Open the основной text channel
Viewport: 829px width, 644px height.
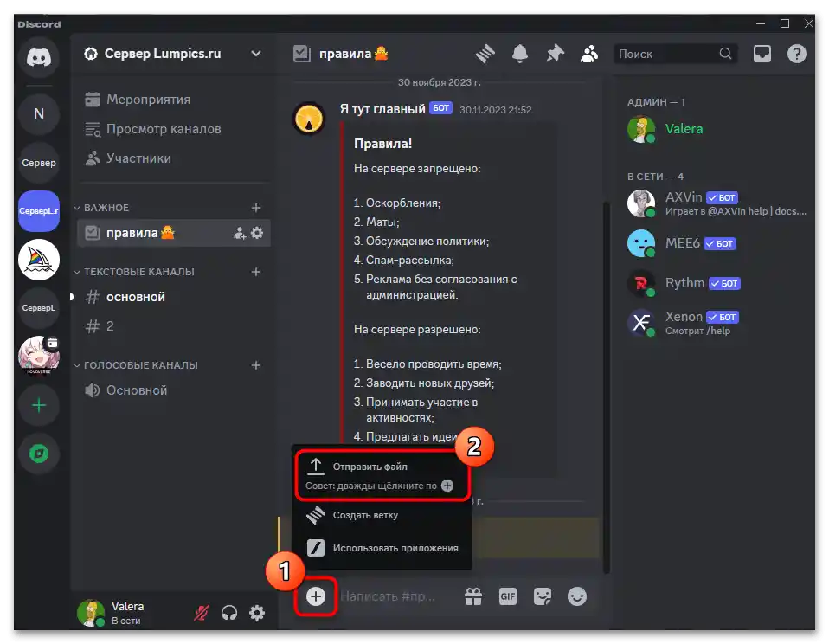click(x=174, y=297)
